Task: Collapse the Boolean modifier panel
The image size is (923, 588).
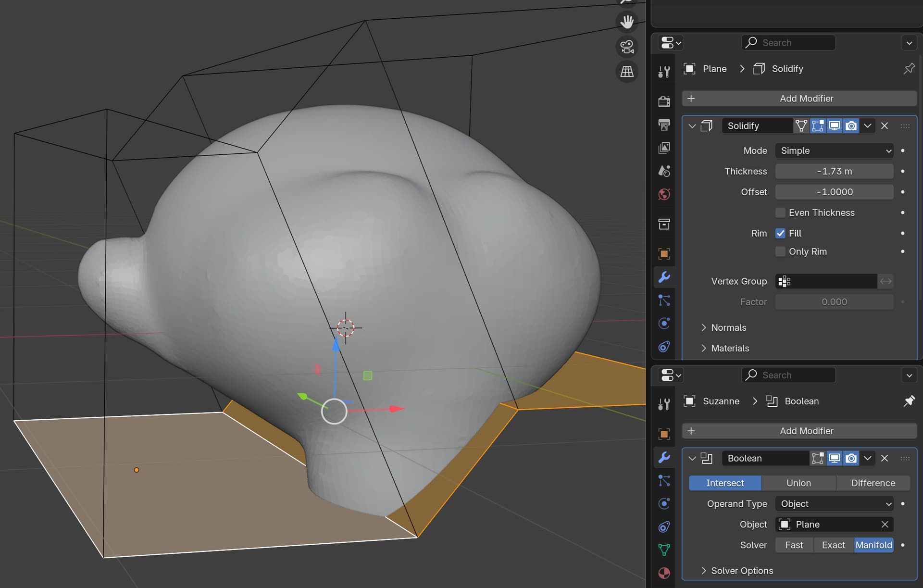Action: coord(692,458)
